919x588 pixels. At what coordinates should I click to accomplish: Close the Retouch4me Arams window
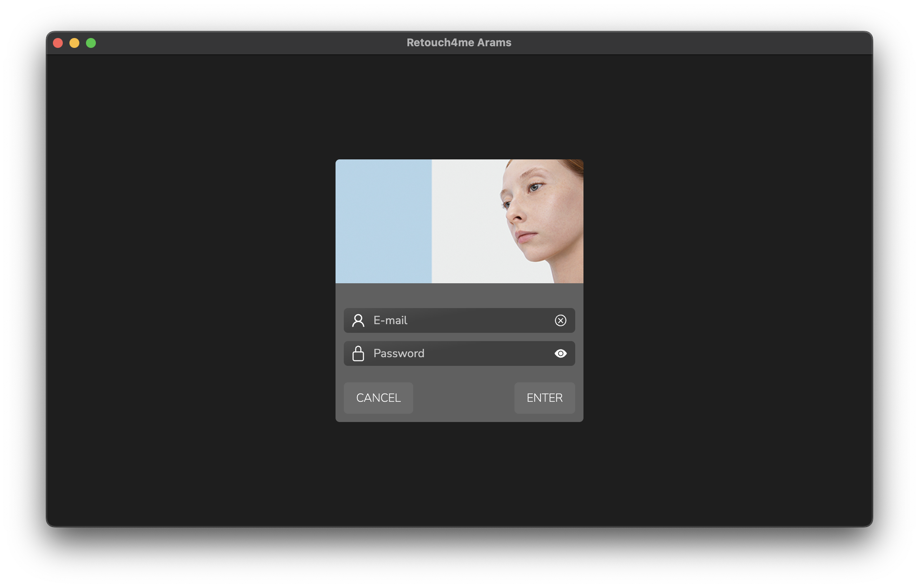[58, 43]
